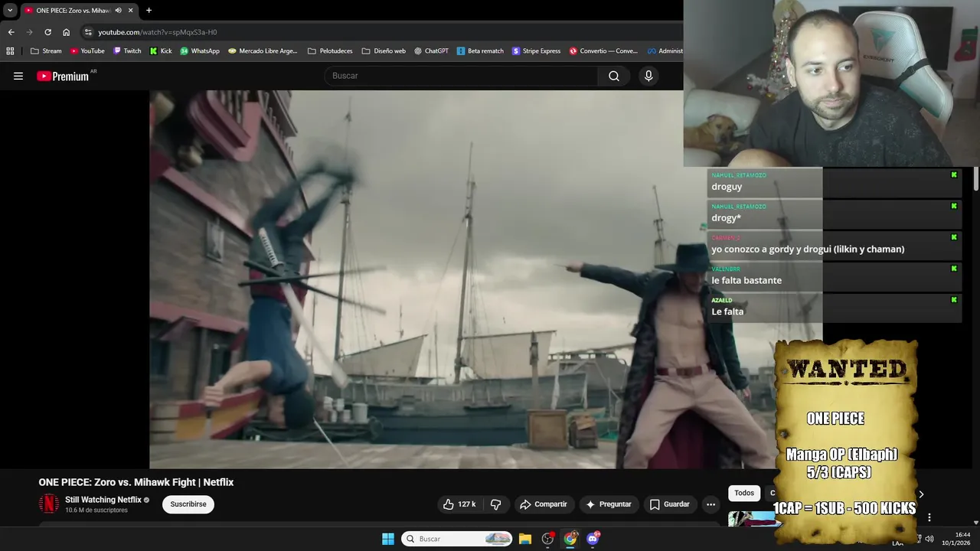
Task: Open the OBS Studio taskbar icon
Action: click(x=547, y=539)
